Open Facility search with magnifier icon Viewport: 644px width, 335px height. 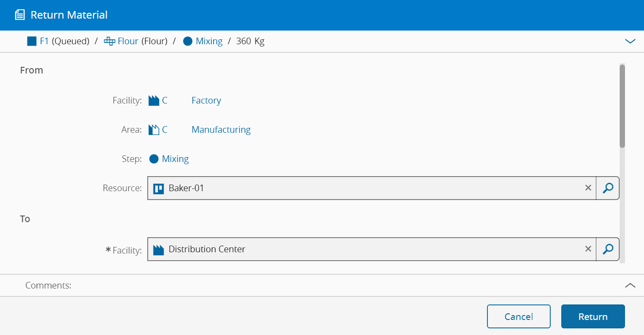click(608, 249)
